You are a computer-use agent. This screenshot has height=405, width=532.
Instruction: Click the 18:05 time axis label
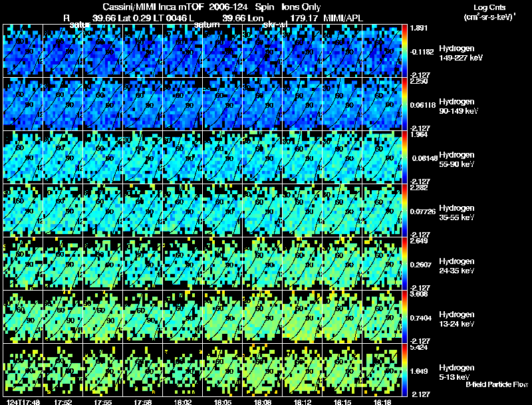pos(223,402)
